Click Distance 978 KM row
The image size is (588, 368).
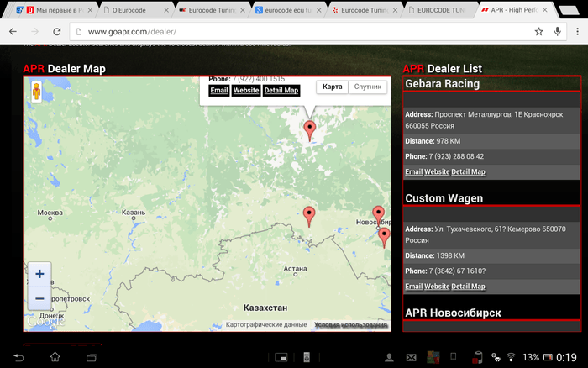(x=491, y=141)
